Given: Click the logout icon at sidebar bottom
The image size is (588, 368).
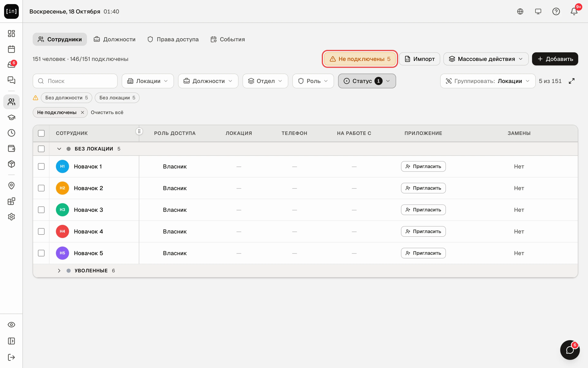Looking at the screenshot, I should click(x=11, y=357).
